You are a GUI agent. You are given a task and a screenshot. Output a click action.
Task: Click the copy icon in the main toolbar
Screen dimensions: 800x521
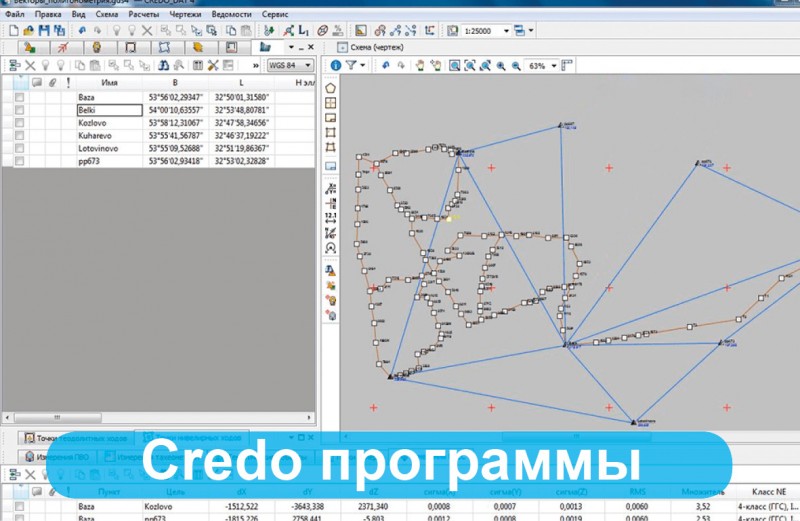click(231, 31)
